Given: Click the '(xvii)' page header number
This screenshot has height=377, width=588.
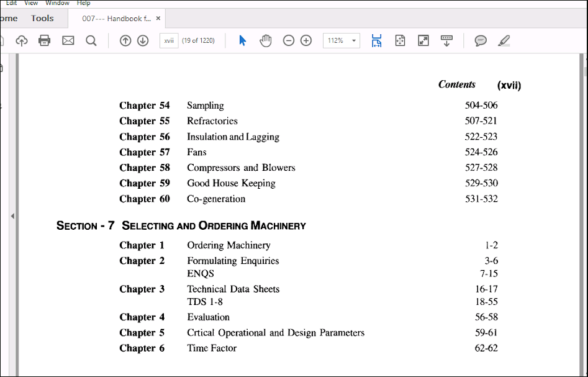Looking at the screenshot, I should click(509, 86).
